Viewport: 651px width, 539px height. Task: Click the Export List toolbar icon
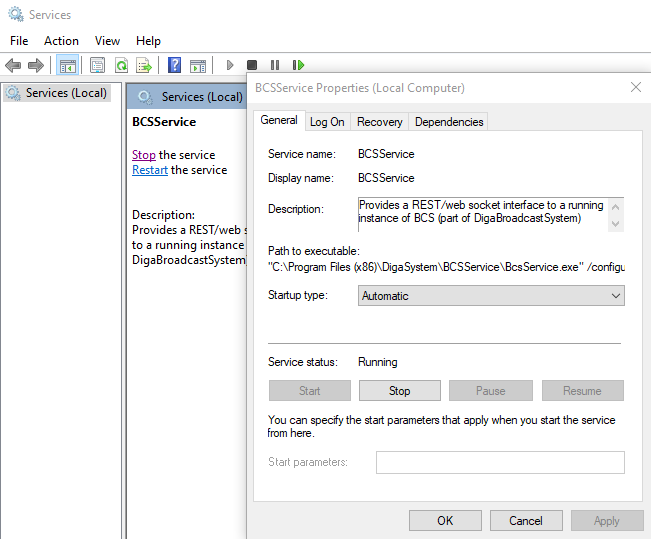pyautogui.click(x=144, y=66)
